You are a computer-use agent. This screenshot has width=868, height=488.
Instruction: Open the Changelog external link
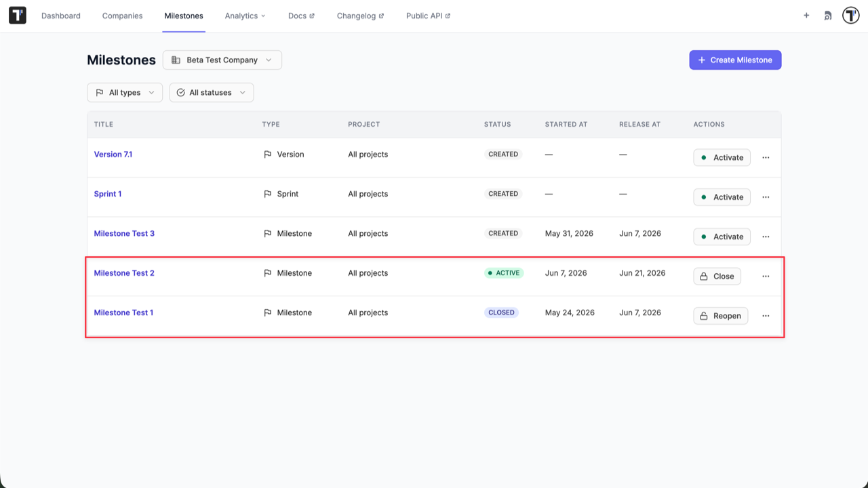[360, 16]
